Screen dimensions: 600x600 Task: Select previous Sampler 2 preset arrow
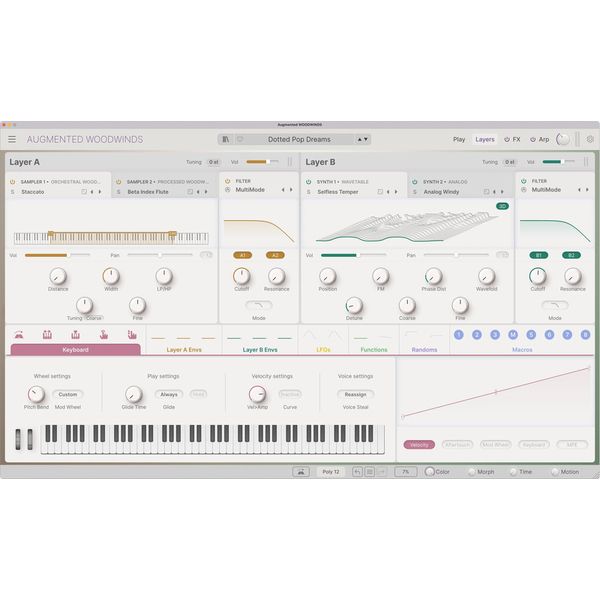[198, 192]
